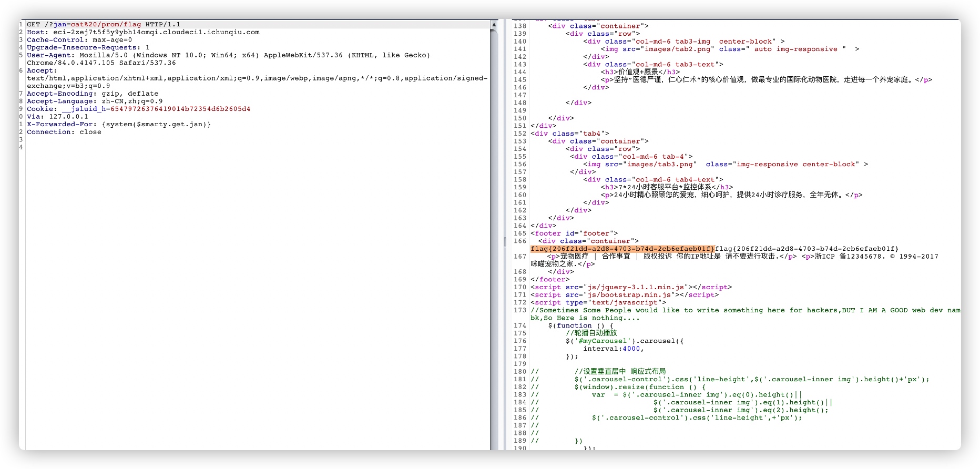Click the jquery-3.1.1.min.js script line

click(631, 287)
